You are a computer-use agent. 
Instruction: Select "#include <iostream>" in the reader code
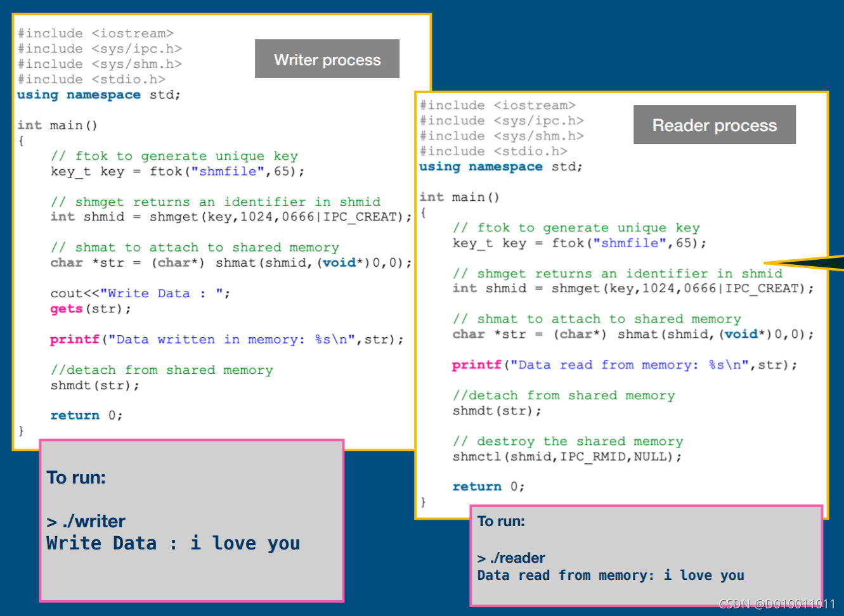tap(498, 105)
